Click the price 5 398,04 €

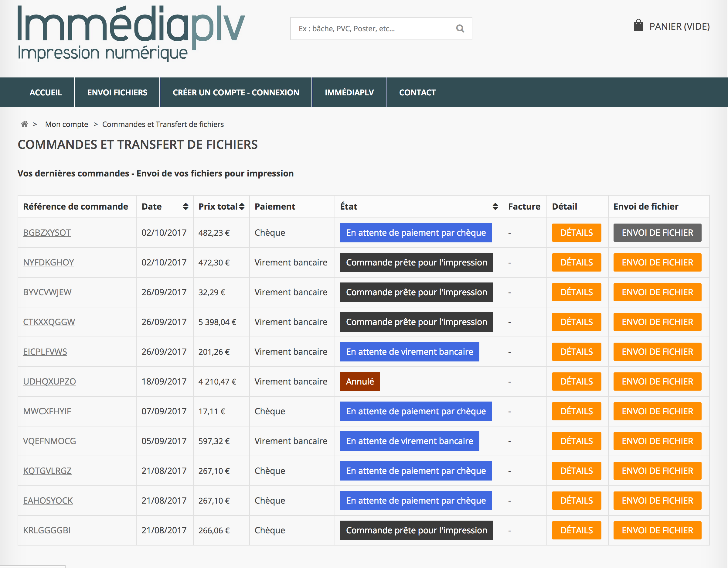(217, 322)
